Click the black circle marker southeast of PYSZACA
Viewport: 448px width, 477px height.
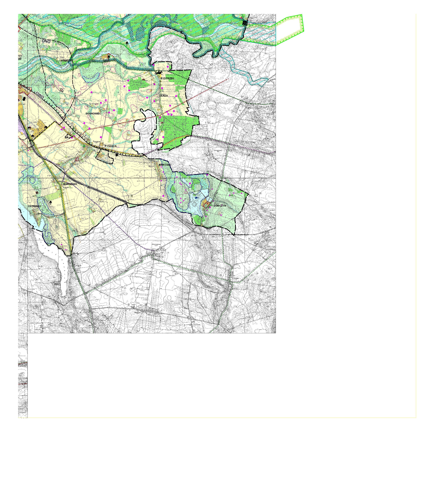117,155
